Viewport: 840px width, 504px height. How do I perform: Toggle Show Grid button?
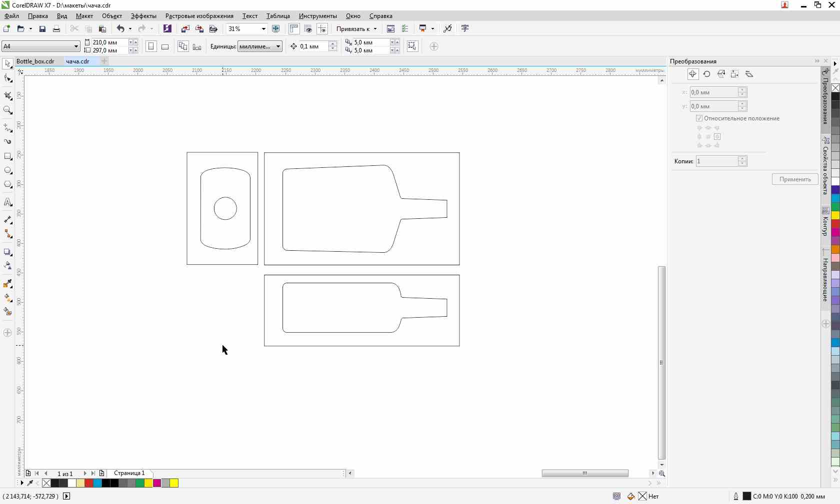308,28
